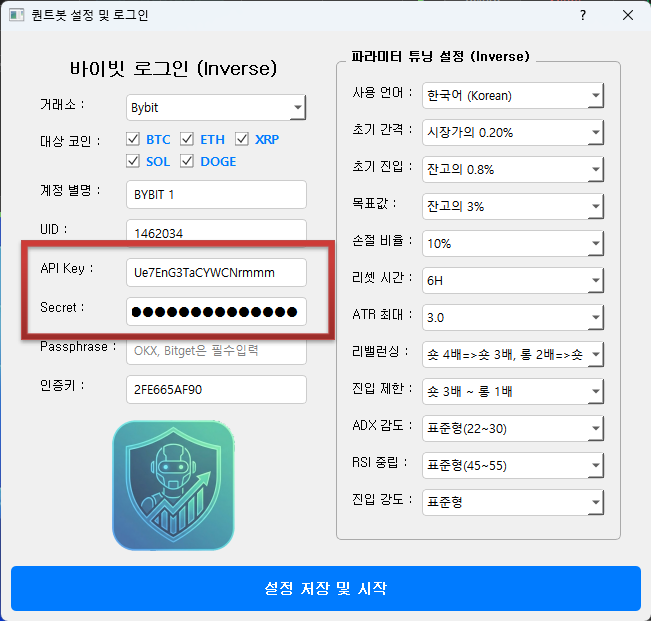Click the masked Secret input field
Viewport: 651px width, 621px height.
(x=216, y=311)
